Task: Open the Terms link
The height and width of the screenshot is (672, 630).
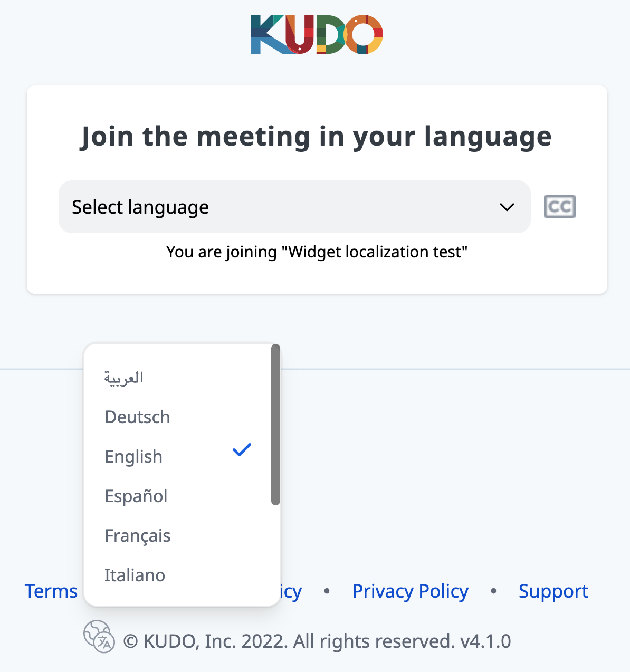Action: (x=51, y=591)
